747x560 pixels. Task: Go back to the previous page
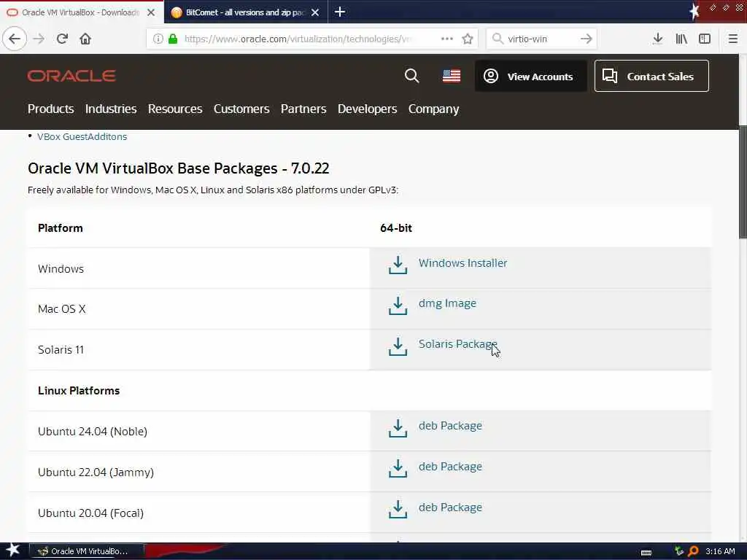pos(15,39)
